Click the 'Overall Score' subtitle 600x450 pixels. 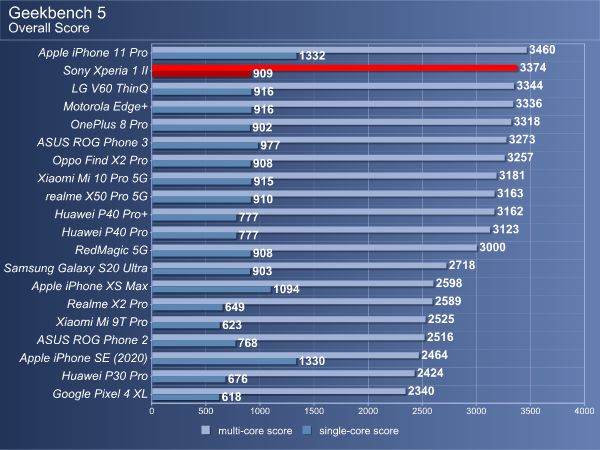pyautogui.click(x=49, y=28)
